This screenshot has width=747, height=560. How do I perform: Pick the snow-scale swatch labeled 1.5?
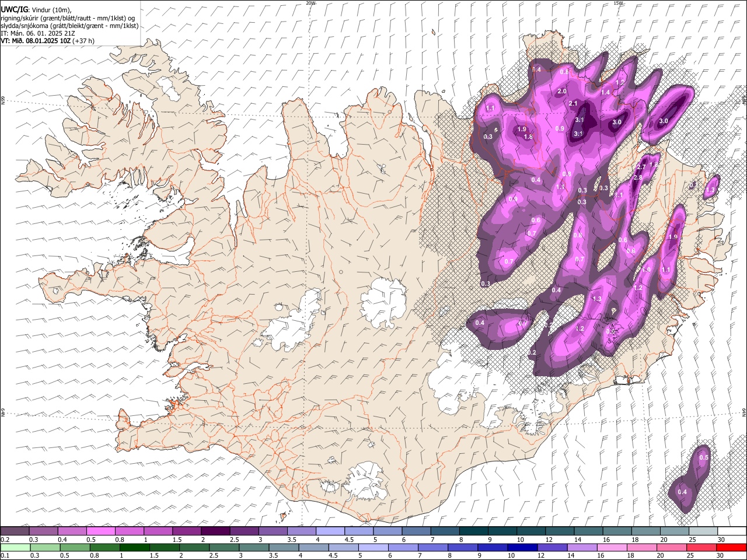(186, 531)
